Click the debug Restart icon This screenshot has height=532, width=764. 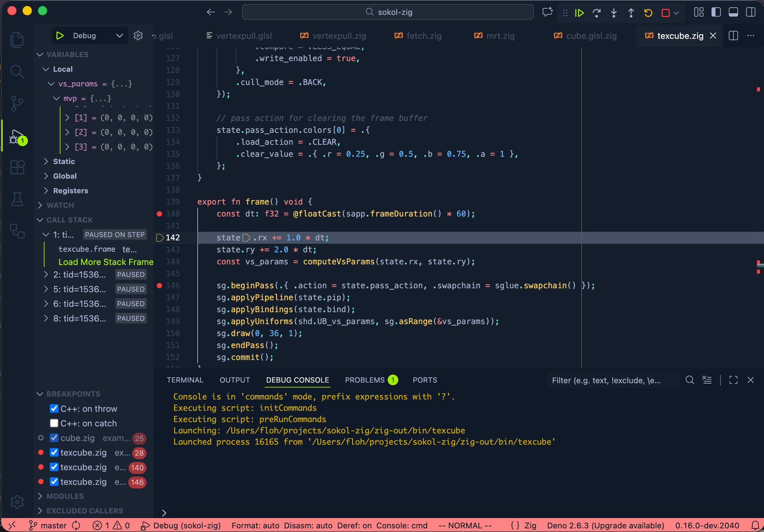coord(648,13)
